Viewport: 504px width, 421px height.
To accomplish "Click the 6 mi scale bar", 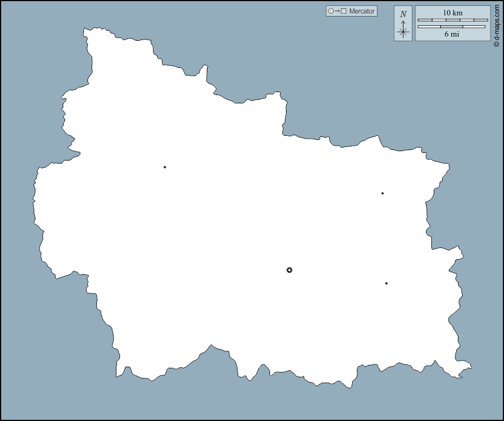I will click(451, 27).
